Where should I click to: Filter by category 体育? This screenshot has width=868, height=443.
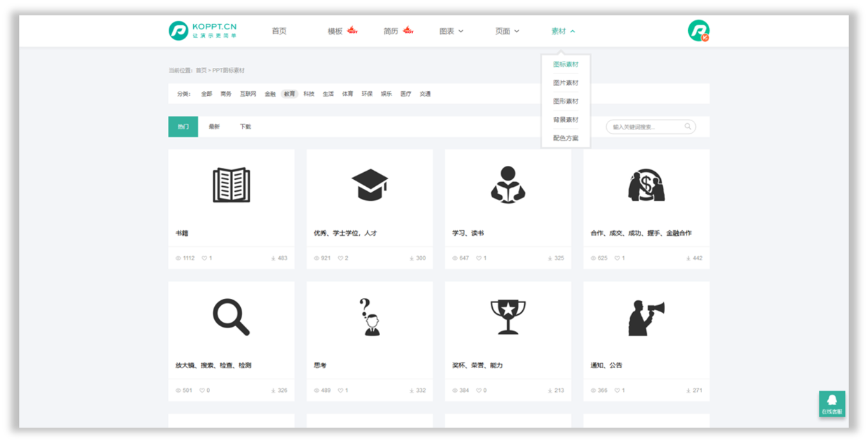[348, 94]
